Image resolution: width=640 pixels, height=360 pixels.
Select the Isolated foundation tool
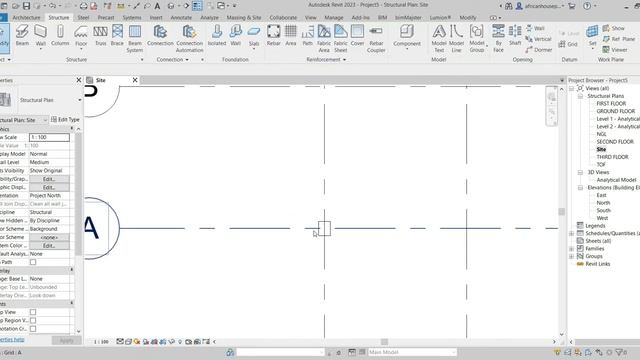coord(217,36)
